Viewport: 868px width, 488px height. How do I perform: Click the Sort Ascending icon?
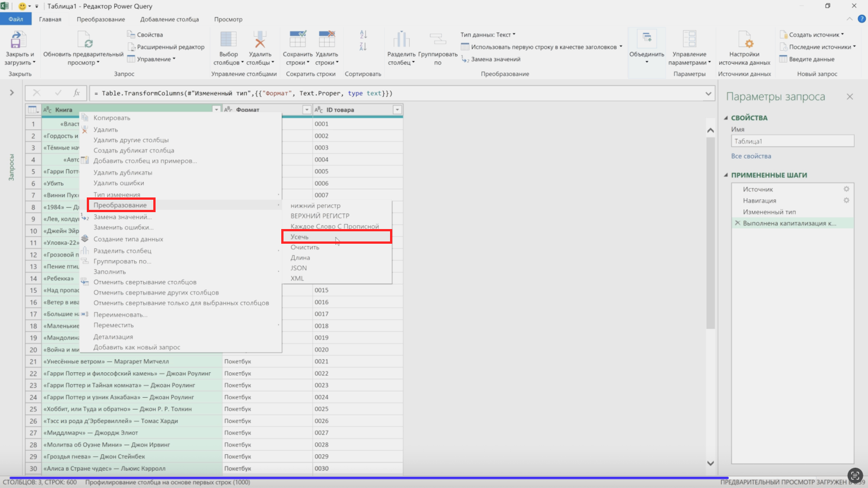363,34
